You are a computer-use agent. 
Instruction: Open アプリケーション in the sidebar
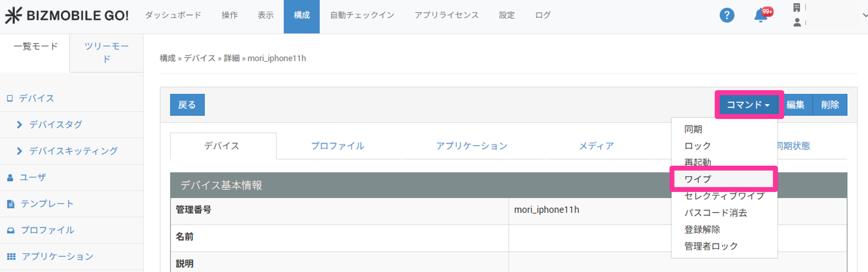point(58,257)
